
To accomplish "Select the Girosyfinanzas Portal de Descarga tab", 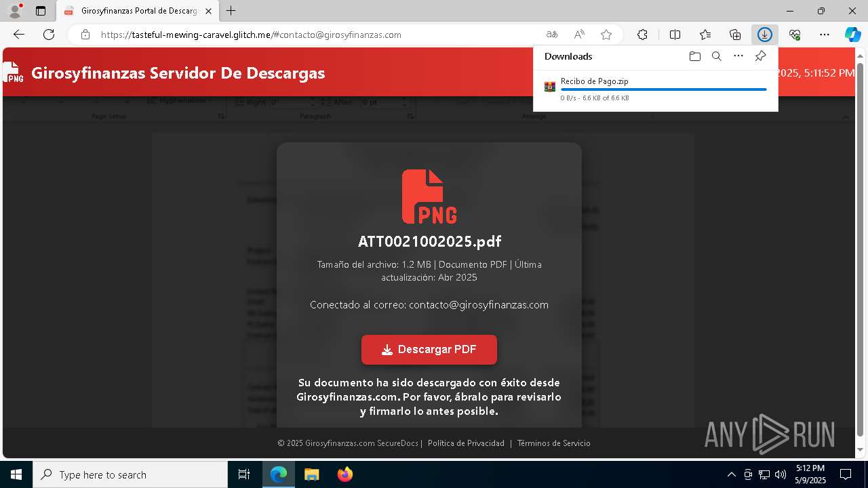I will click(138, 11).
